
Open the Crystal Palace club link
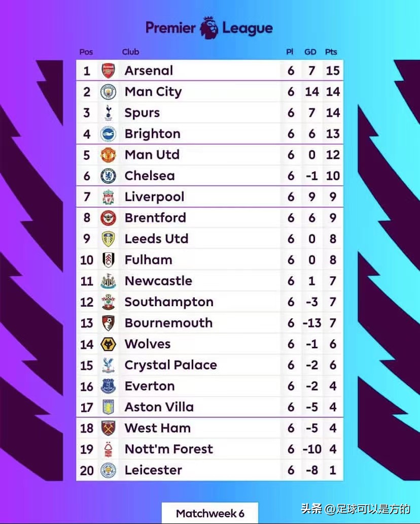170,365
